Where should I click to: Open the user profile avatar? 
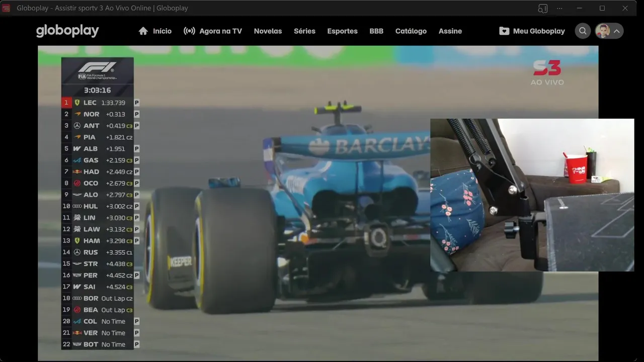602,31
